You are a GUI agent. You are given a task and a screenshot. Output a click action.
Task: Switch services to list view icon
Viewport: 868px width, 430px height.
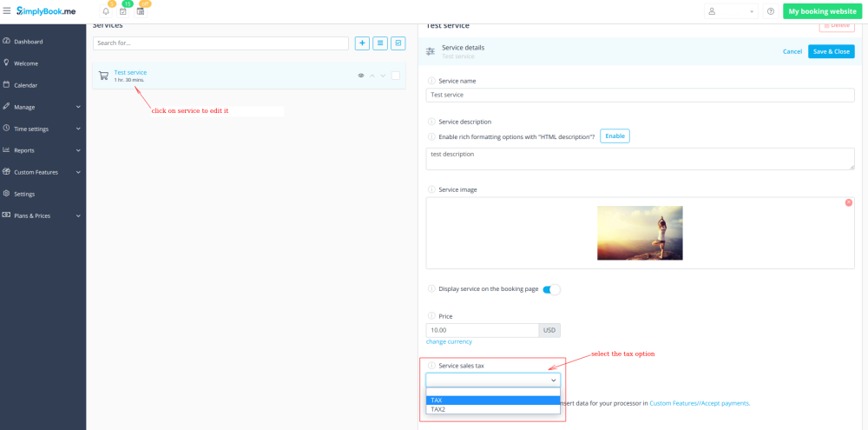point(380,43)
